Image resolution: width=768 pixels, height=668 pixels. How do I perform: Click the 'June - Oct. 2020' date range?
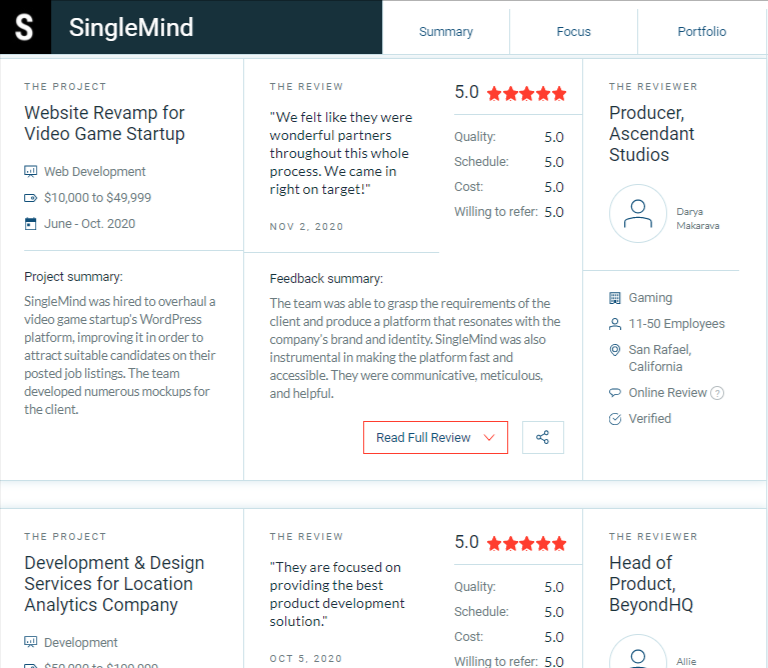90,224
